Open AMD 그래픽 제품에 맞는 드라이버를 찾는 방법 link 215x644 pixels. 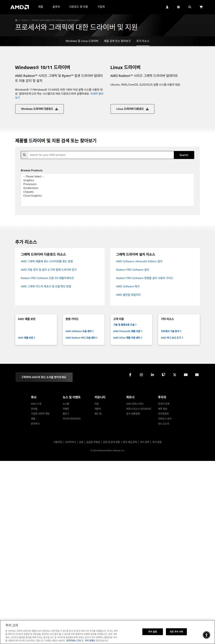pyautogui.click(x=47, y=261)
